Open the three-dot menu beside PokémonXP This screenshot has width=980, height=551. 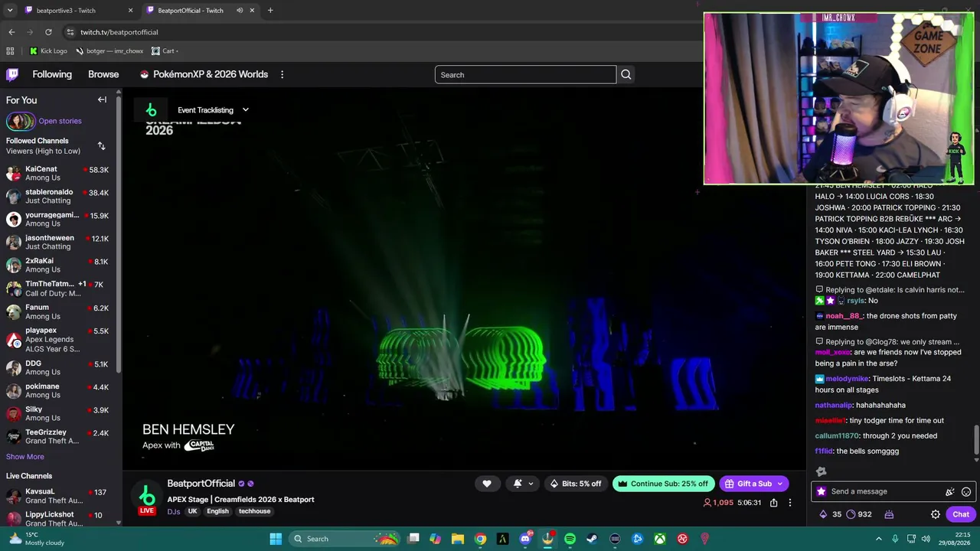click(x=282, y=74)
